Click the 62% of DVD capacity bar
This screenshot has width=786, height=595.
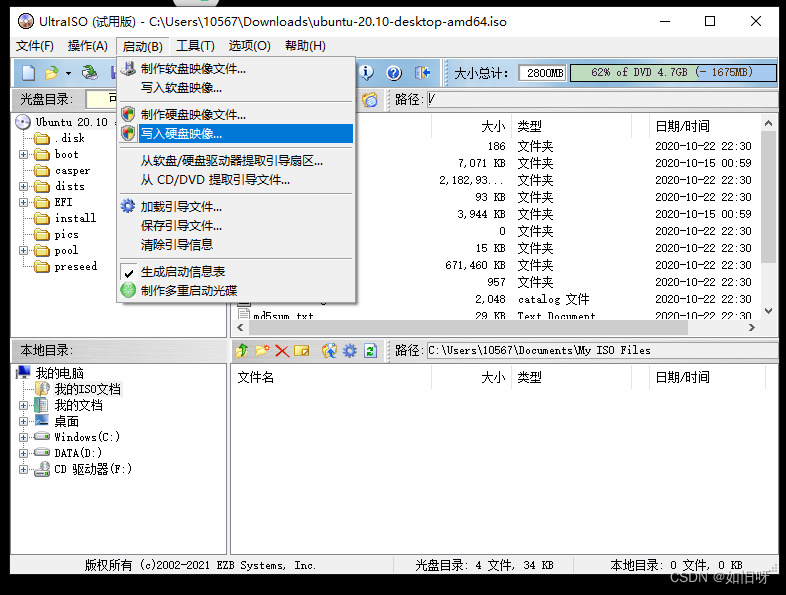click(673, 73)
